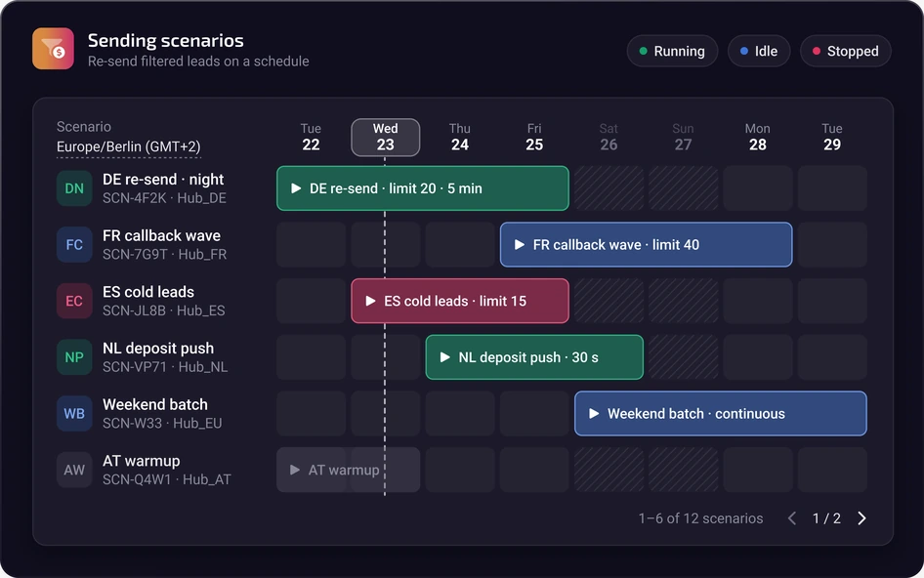Click play icon on AT warmup bar
The image size is (924, 578).
pos(295,470)
